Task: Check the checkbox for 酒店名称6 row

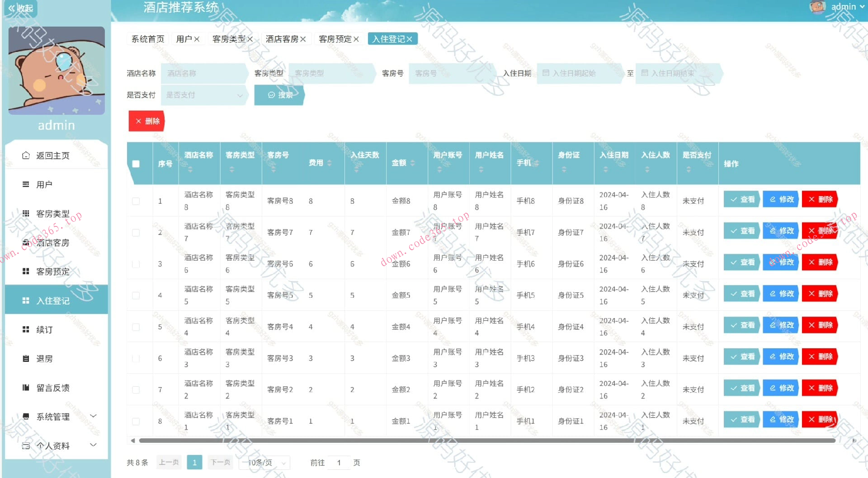Action: point(136,264)
